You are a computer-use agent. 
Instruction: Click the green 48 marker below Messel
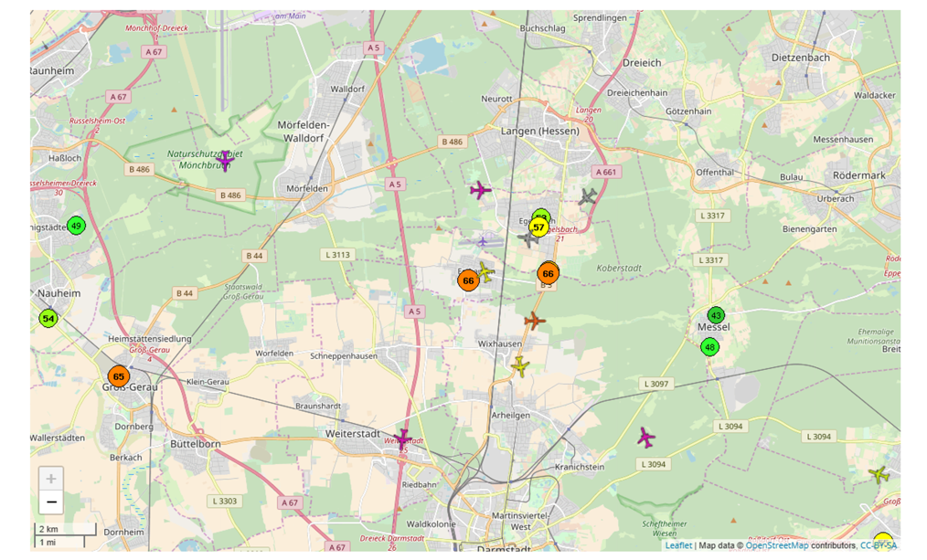709,347
